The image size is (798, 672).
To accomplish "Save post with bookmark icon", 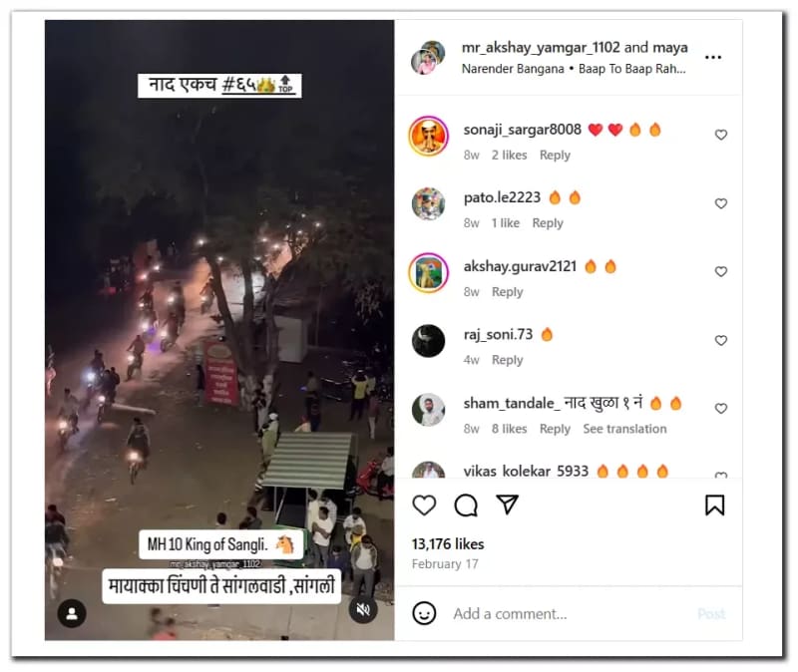I will point(714,505).
